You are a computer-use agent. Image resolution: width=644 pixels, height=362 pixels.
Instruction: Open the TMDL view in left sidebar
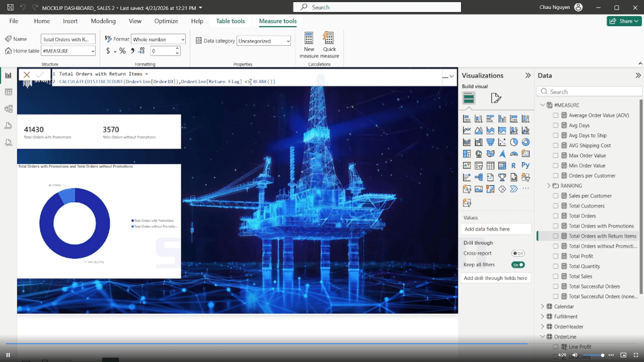pyautogui.click(x=8, y=143)
